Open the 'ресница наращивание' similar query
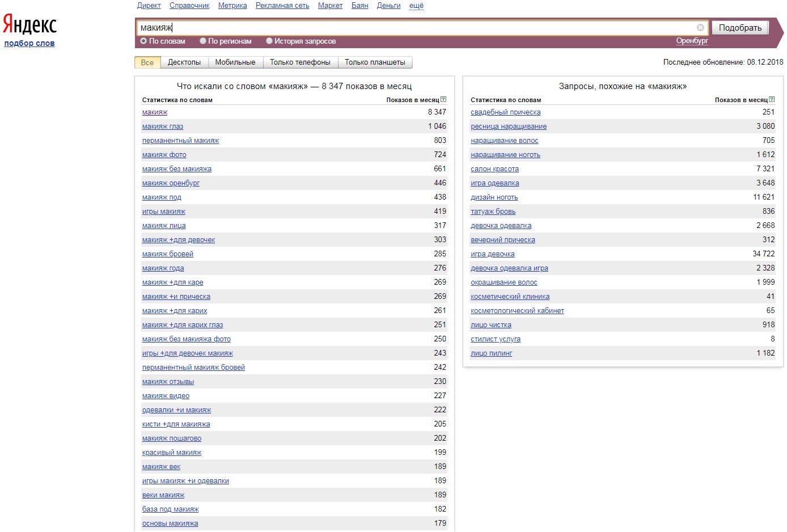787x532 pixels. point(509,126)
